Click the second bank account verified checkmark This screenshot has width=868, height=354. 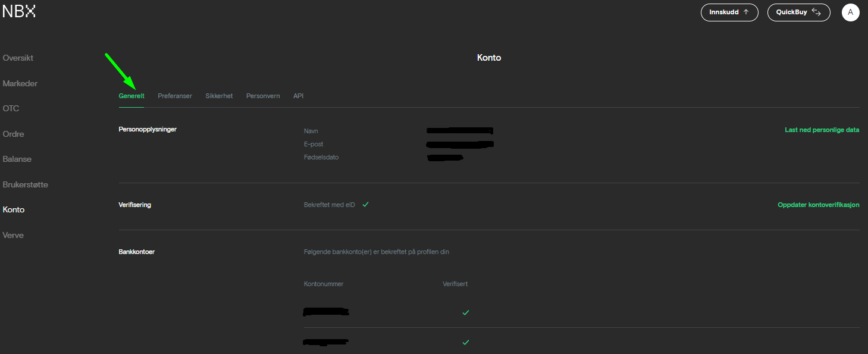click(466, 342)
